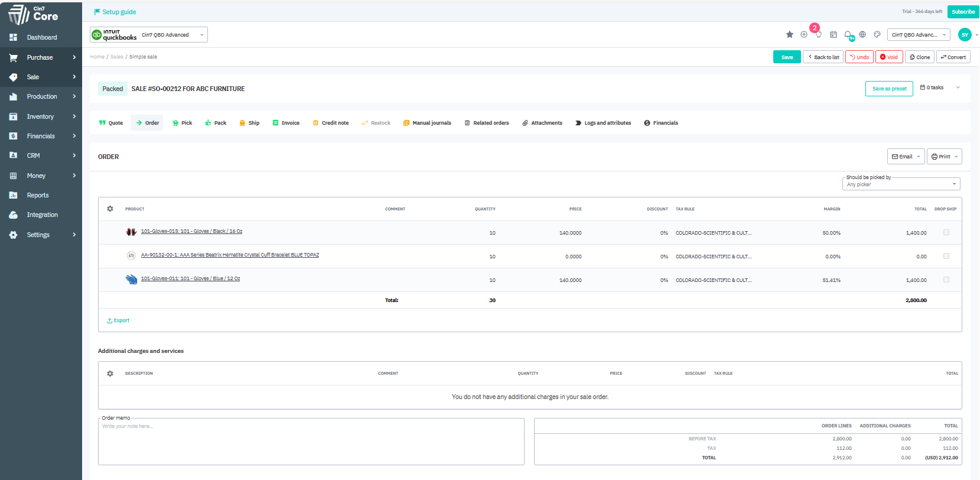
Task: Expand the tasks panel chevron
Action: point(958,87)
